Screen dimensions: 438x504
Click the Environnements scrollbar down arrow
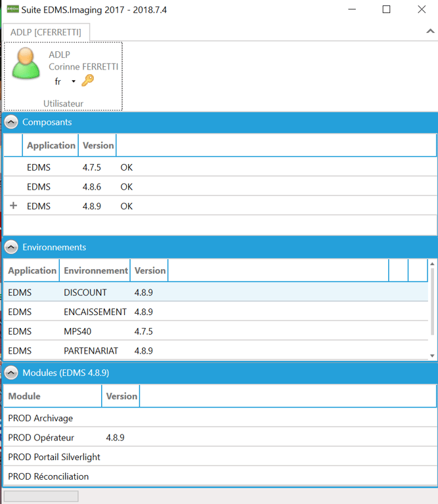[432, 356]
